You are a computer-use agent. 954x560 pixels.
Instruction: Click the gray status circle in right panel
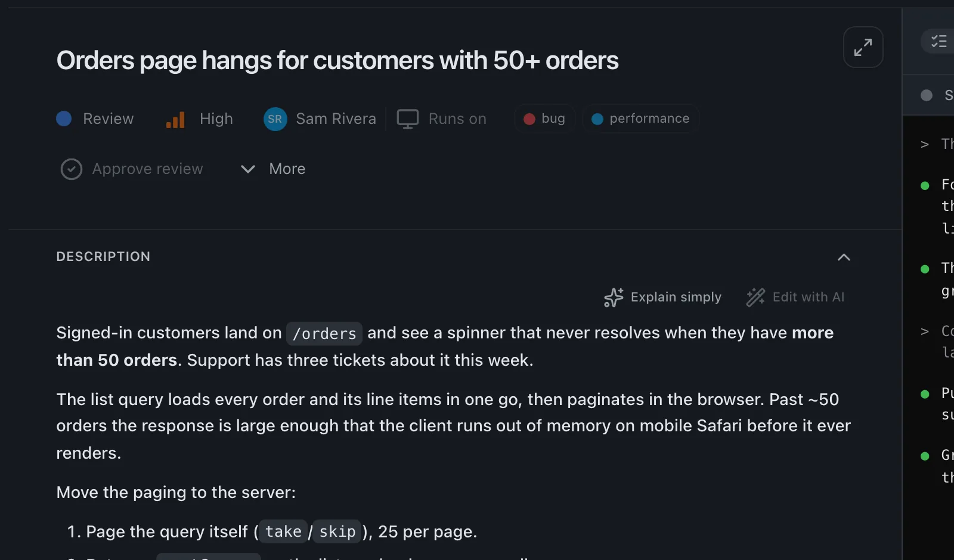[x=927, y=95]
